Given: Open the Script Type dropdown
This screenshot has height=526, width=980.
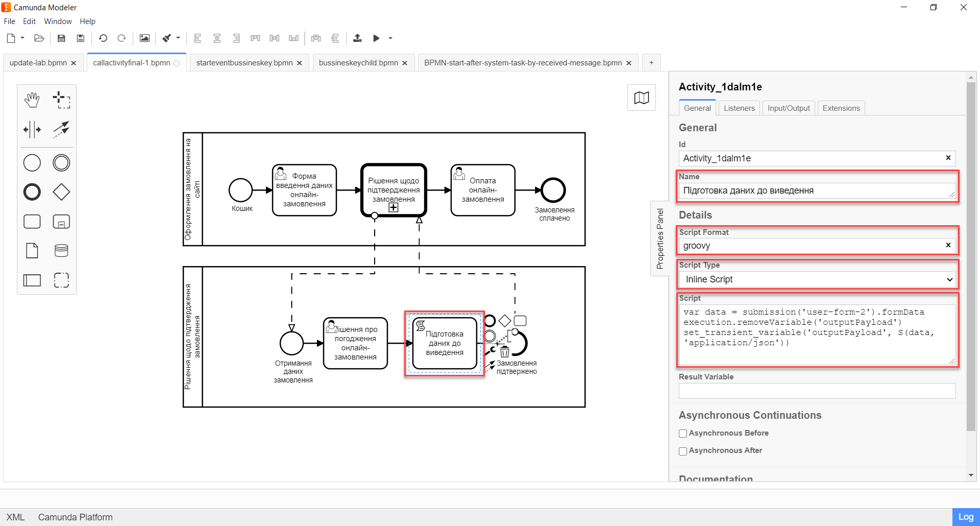Looking at the screenshot, I should (x=817, y=279).
